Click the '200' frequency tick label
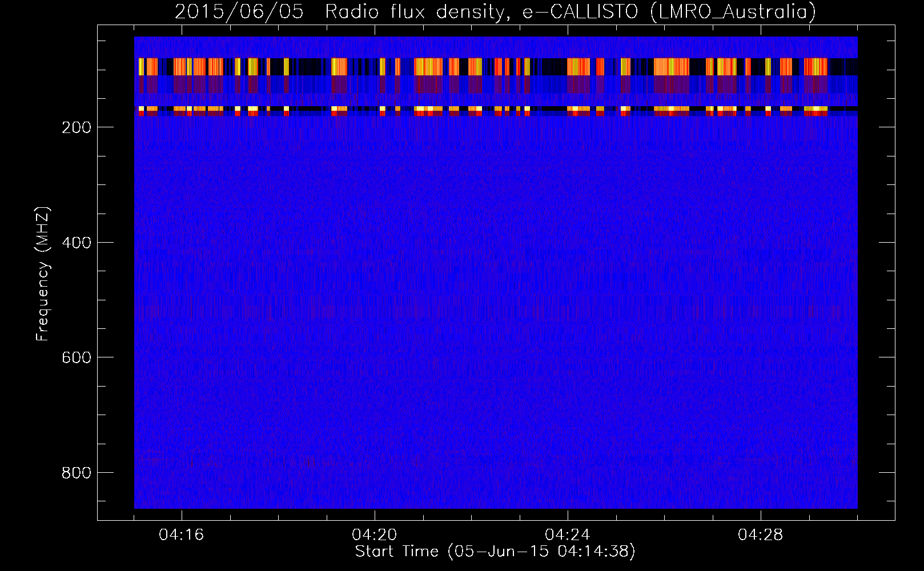 click(x=76, y=127)
